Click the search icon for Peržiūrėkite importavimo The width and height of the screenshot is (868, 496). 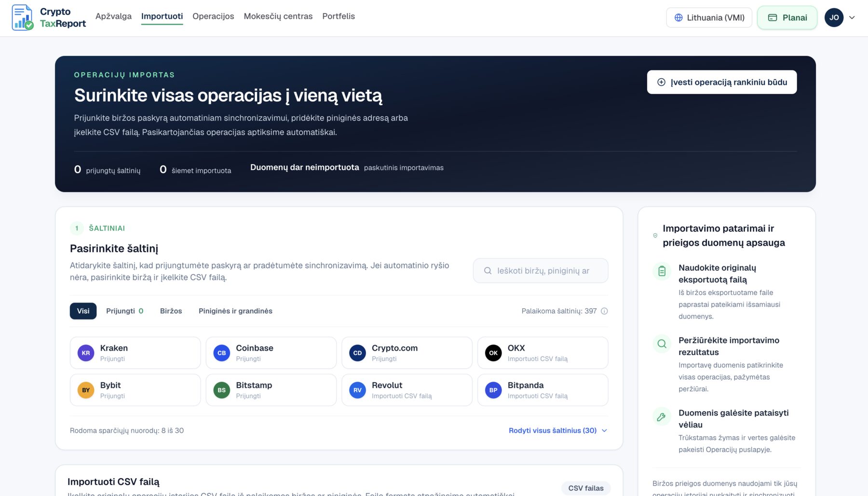click(662, 344)
